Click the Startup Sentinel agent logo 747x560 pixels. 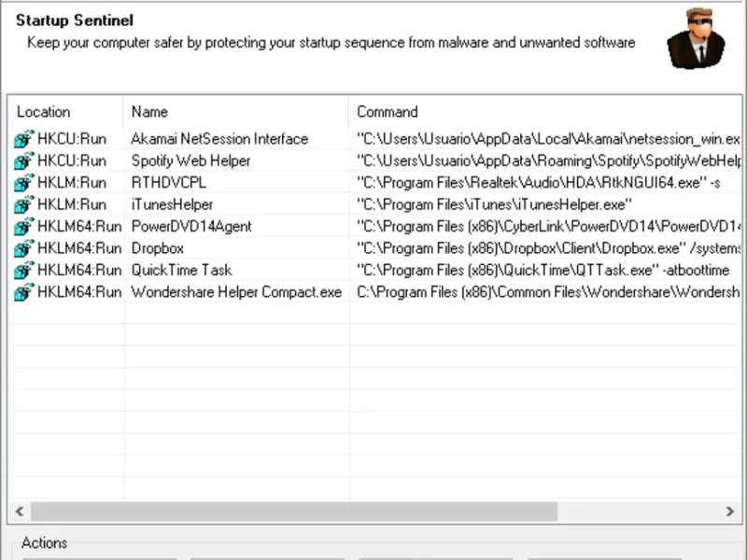click(697, 38)
